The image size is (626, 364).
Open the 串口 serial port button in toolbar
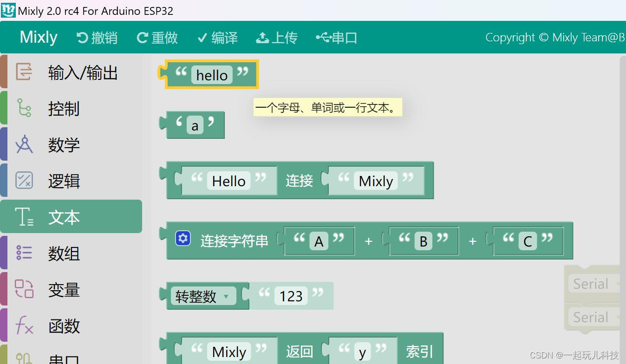point(336,38)
